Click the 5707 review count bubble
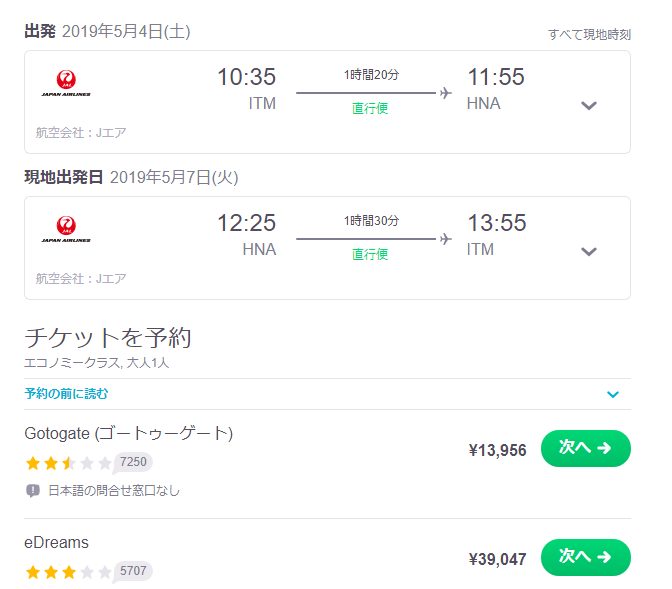Viewport: 672px width, 589px height. [x=132, y=571]
